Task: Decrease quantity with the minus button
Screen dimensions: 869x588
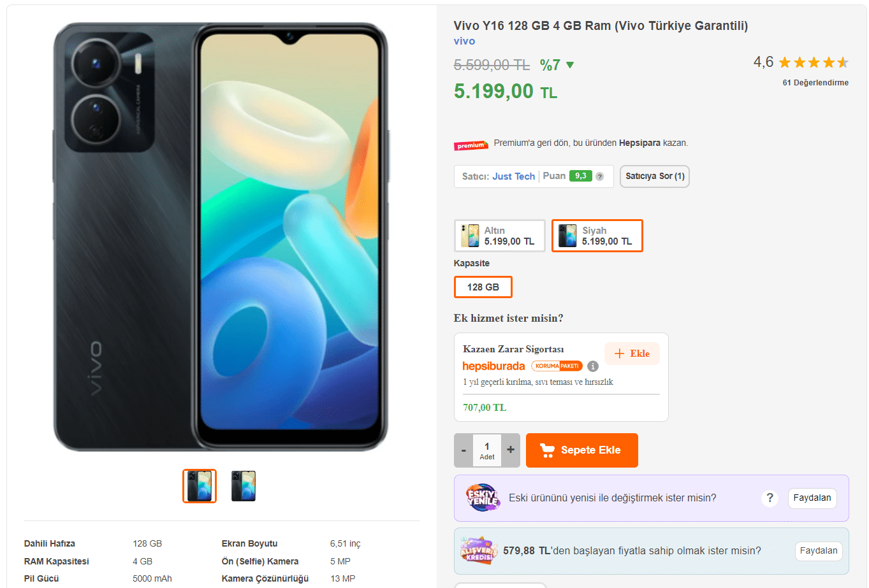Action: (x=464, y=450)
